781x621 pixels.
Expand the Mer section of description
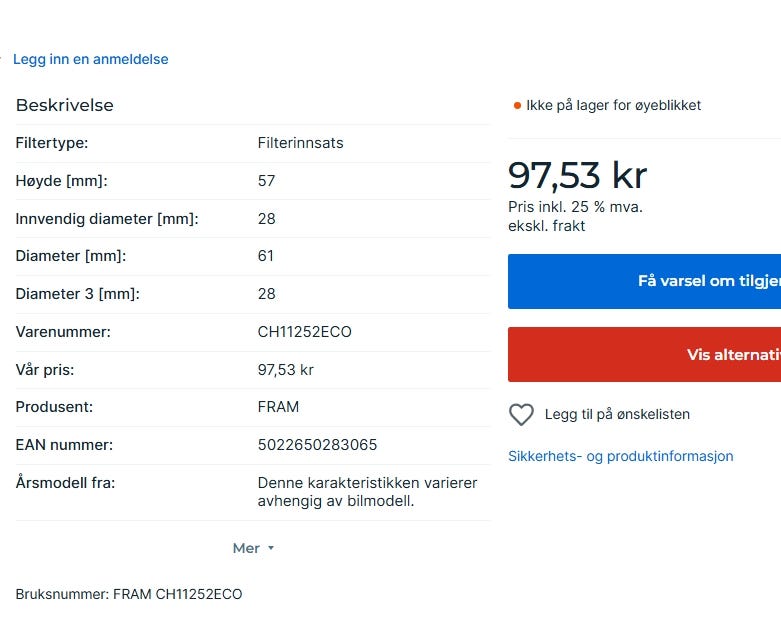[x=246, y=548]
